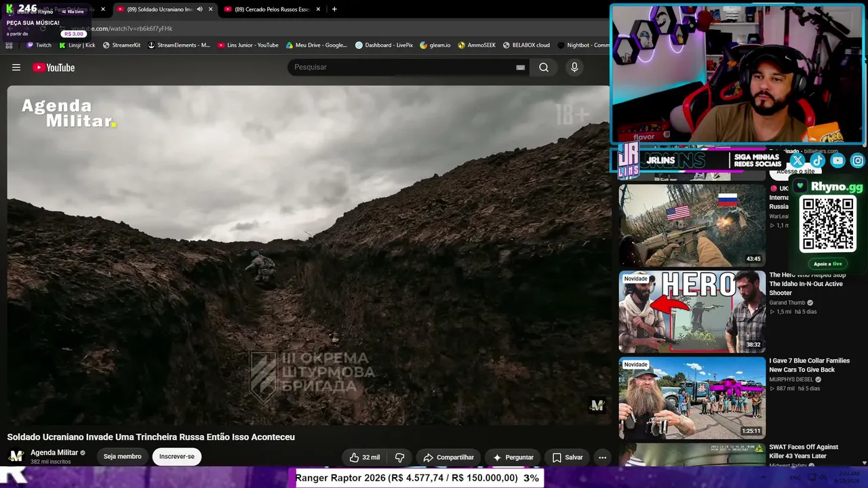Image resolution: width=868 pixels, height=488 pixels.
Task: Open the Lins Junior - YouTube bookmark
Action: (x=248, y=45)
